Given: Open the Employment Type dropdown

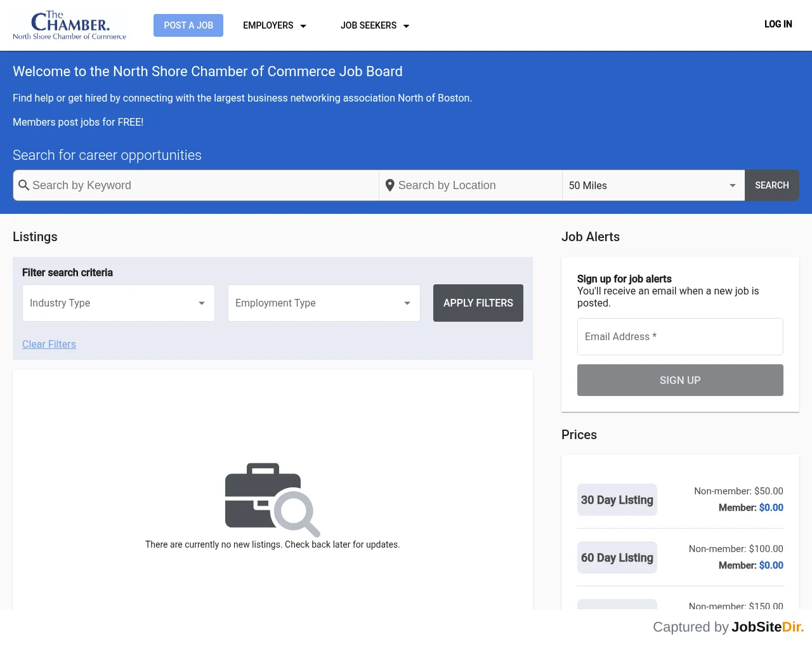Looking at the screenshot, I should [324, 303].
